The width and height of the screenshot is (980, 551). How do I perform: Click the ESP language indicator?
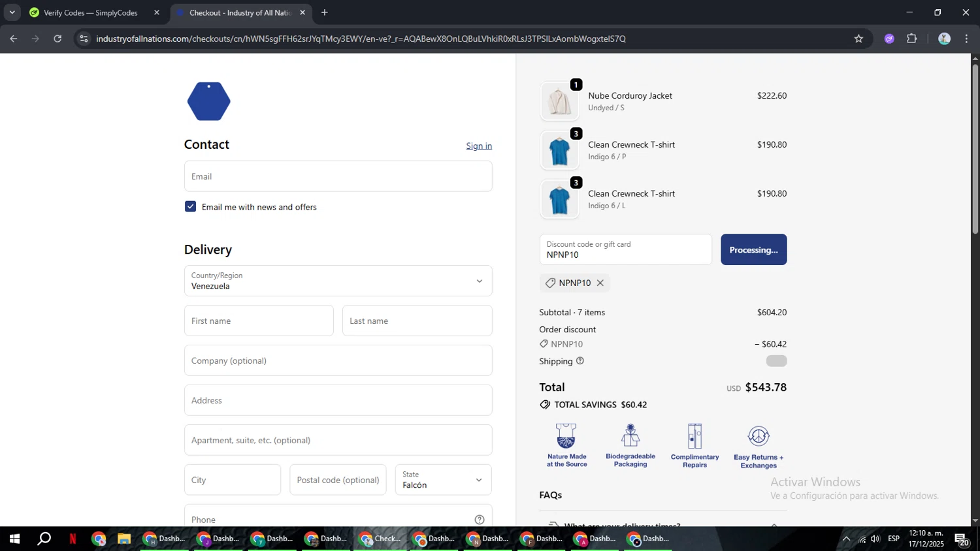[x=893, y=539]
